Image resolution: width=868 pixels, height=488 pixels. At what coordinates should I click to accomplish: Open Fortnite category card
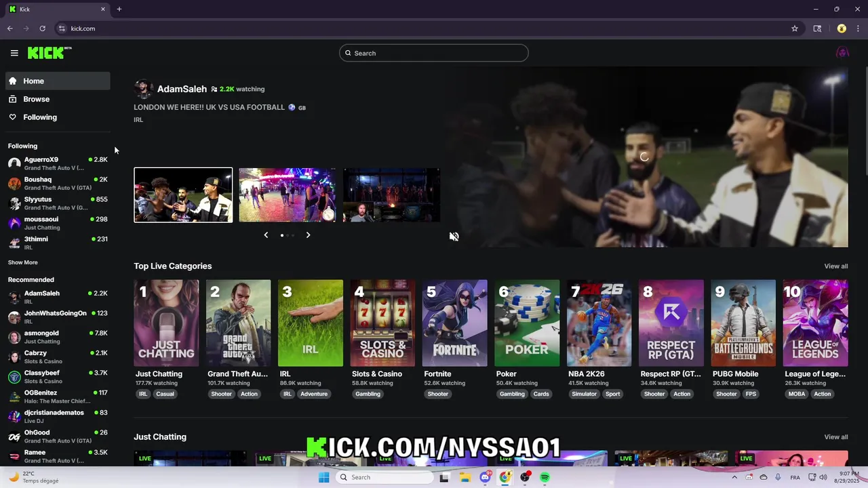point(454,323)
